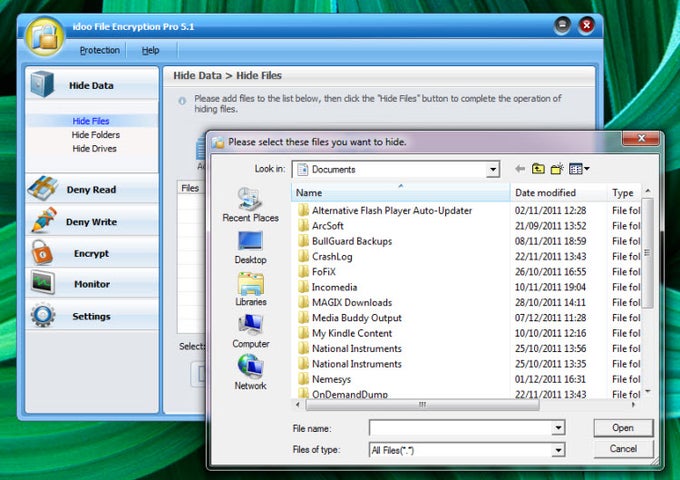This screenshot has width=680, height=480.
Task: Open the Protection menu
Action: click(100, 50)
